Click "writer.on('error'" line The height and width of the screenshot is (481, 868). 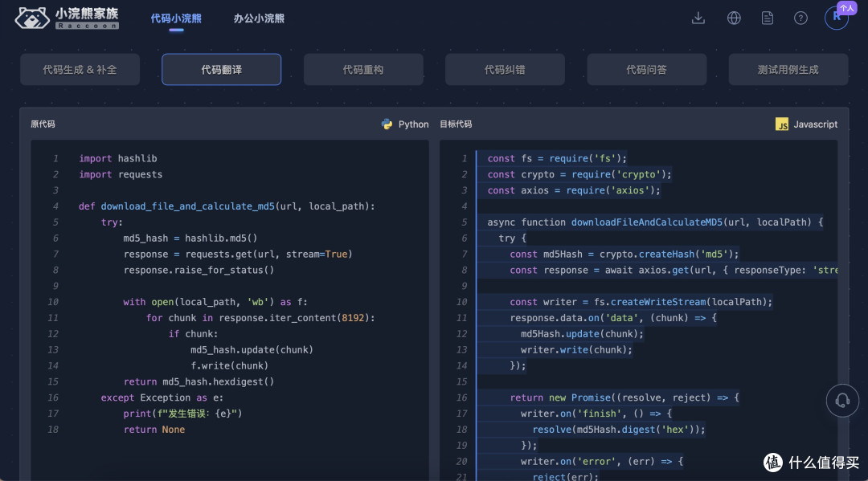601,462
